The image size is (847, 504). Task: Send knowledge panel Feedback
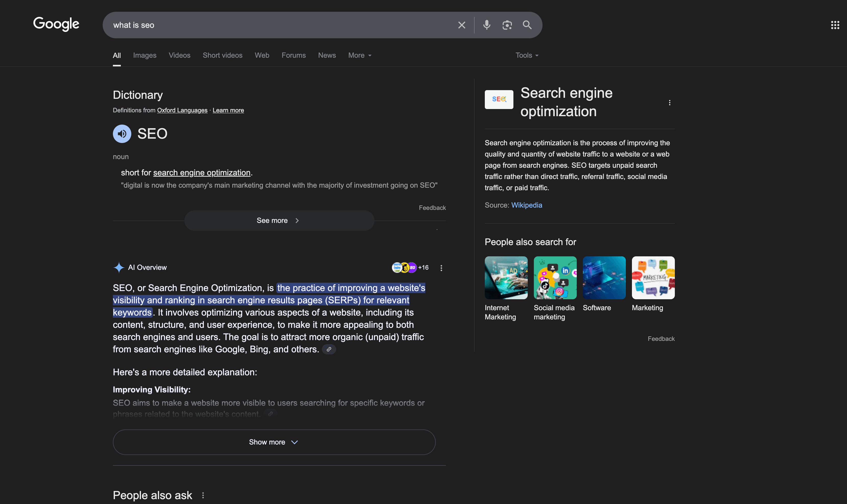pos(661,339)
